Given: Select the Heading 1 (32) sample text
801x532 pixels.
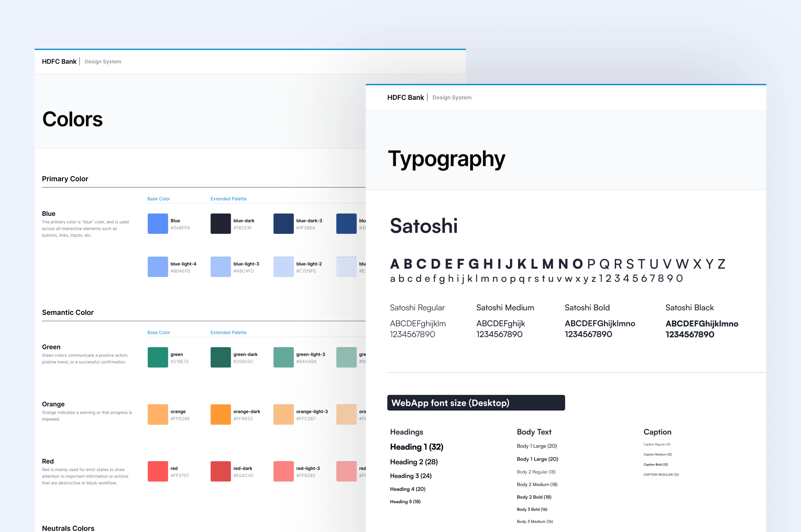Looking at the screenshot, I should 416,447.
